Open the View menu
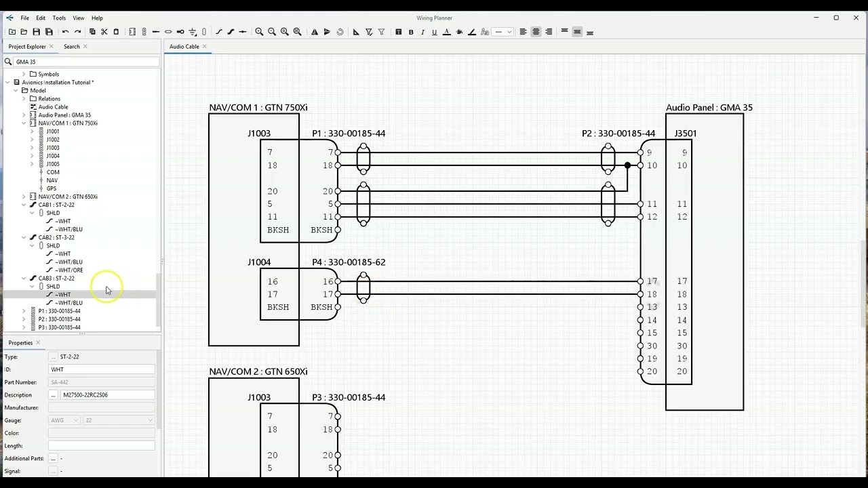The height and width of the screenshot is (488, 868). point(79,18)
